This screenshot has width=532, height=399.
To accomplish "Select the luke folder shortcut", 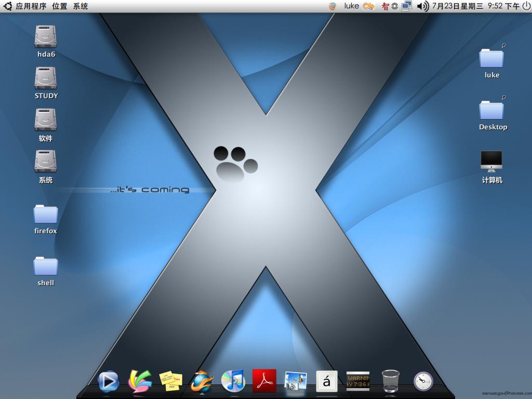I will 491,58.
